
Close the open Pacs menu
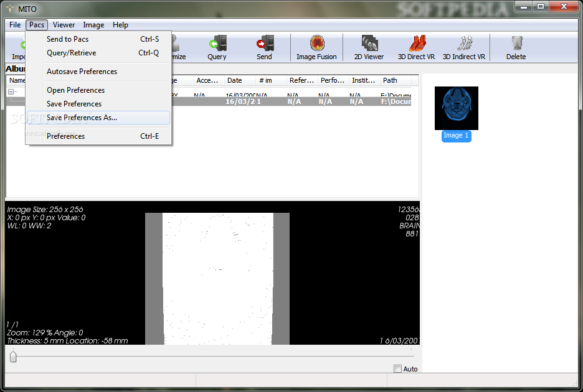(37, 25)
